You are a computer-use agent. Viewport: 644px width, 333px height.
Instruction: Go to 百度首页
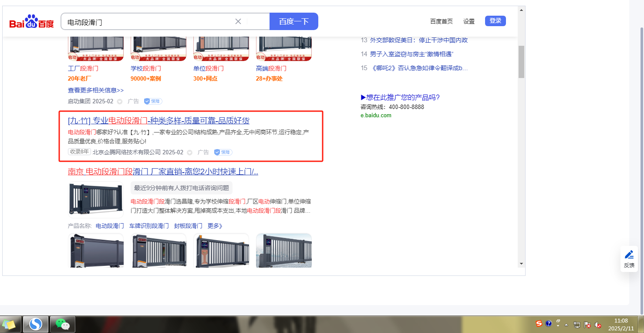click(442, 21)
